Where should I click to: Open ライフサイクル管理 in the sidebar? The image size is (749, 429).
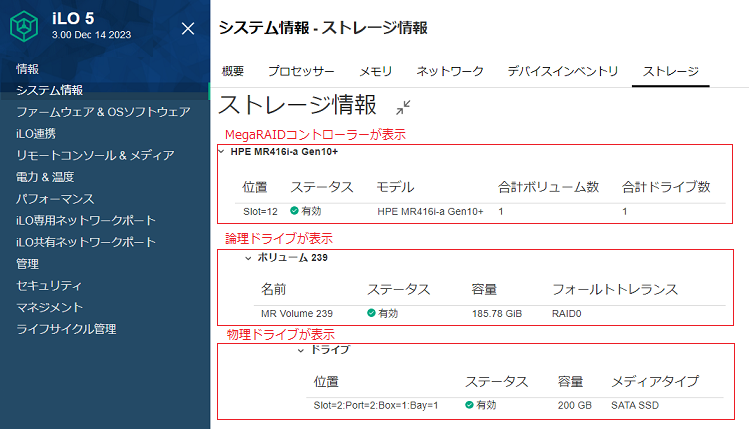(x=66, y=329)
